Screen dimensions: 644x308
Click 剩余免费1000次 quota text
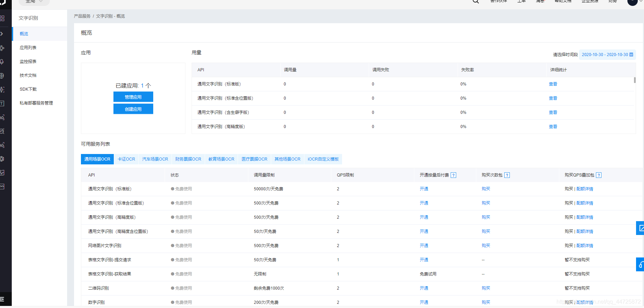click(x=269, y=288)
